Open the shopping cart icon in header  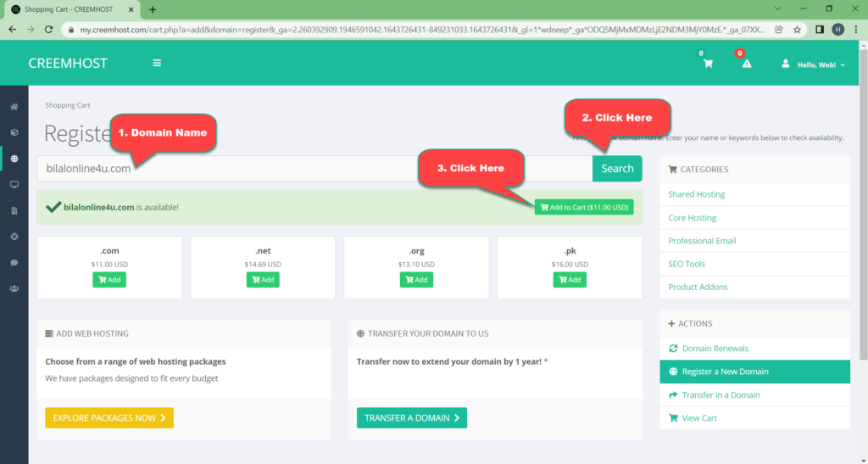coord(708,64)
